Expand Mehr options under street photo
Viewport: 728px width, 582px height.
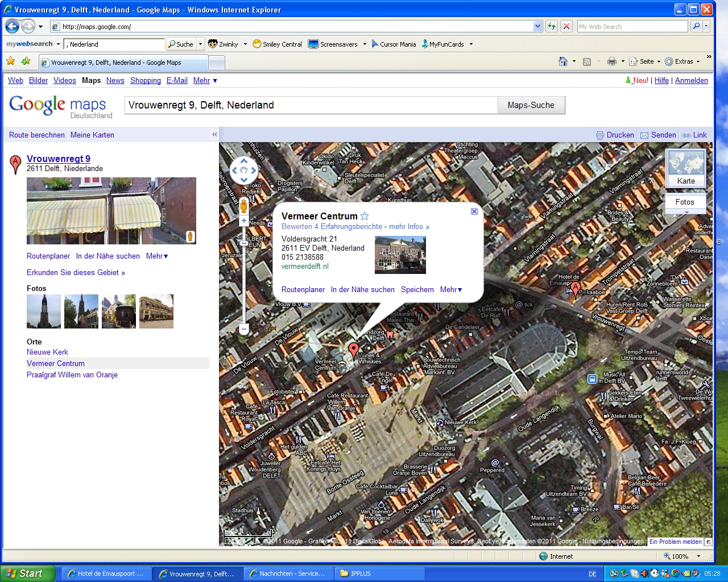pyautogui.click(x=157, y=256)
